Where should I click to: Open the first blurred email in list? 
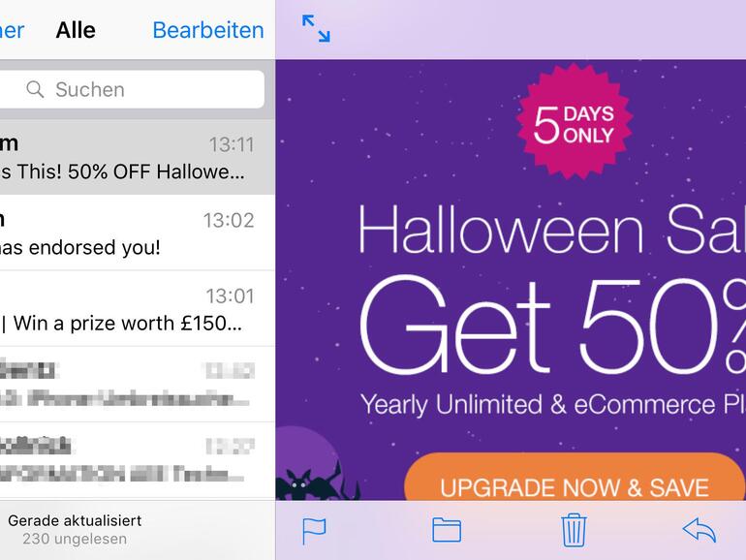[x=138, y=384]
